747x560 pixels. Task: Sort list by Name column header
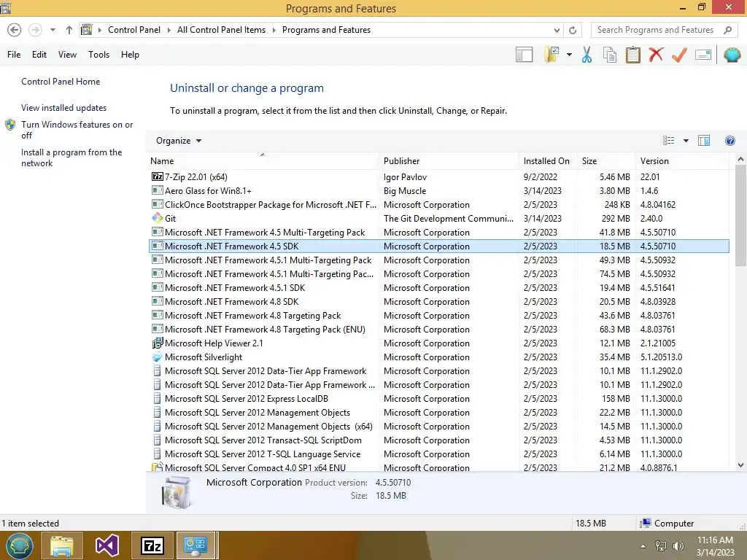pyautogui.click(x=263, y=161)
